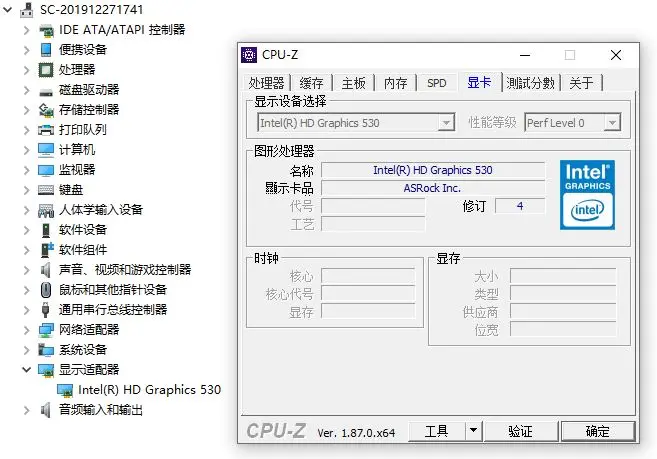The width and height of the screenshot is (657, 459).
Task: Click the 工具 button
Action: 437,431
